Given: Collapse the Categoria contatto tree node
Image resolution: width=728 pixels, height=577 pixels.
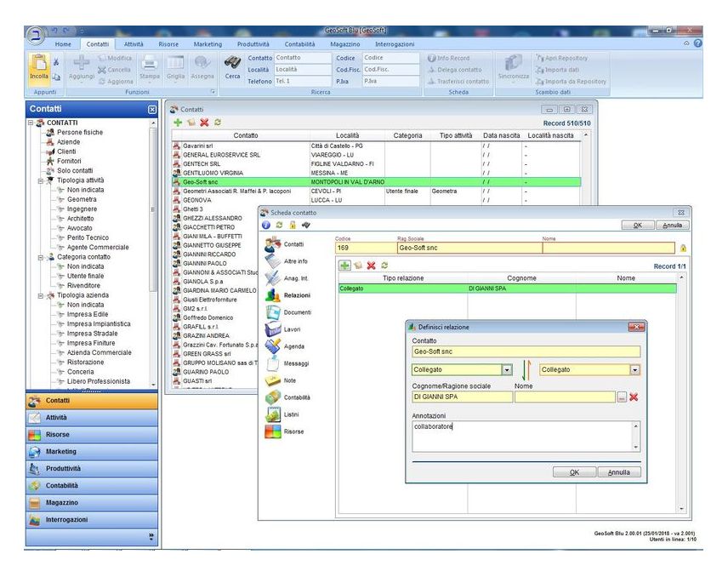Looking at the screenshot, I should coord(41,257).
